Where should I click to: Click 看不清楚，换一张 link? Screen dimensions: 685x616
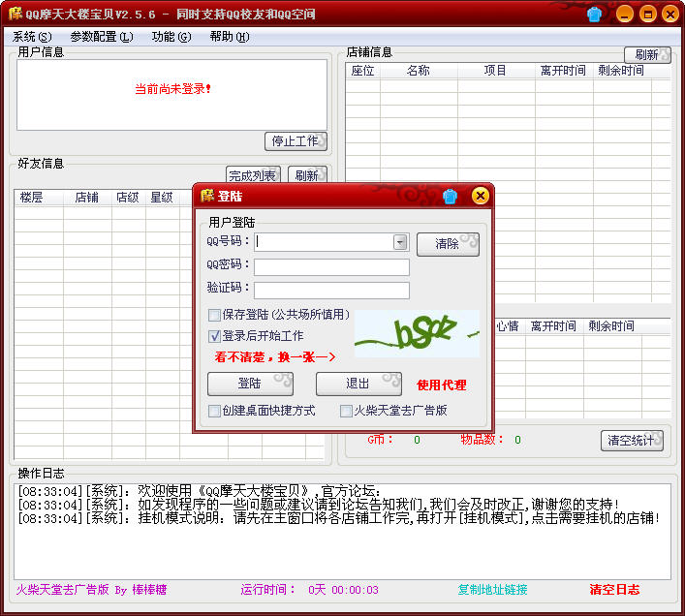275,357
